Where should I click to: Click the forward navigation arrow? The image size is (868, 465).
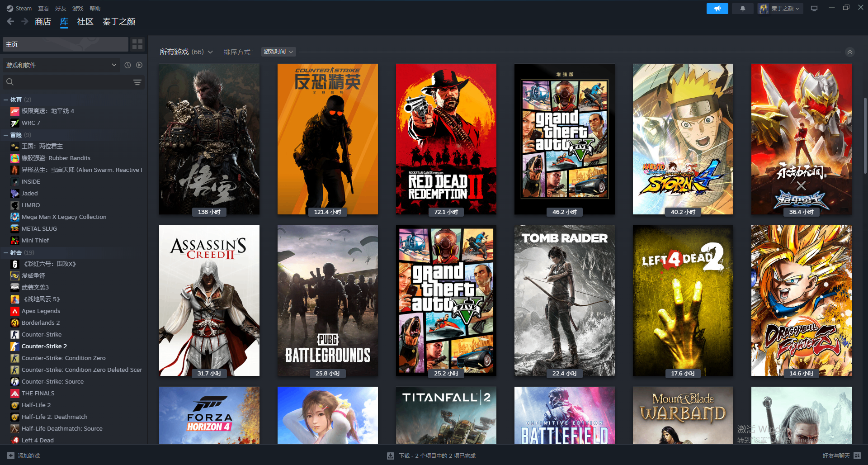click(x=25, y=21)
